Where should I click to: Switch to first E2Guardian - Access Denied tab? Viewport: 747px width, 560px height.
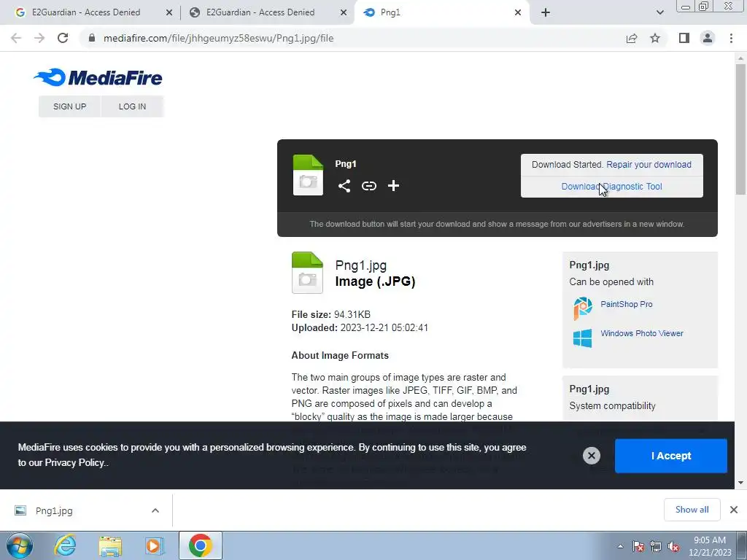coord(86,12)
